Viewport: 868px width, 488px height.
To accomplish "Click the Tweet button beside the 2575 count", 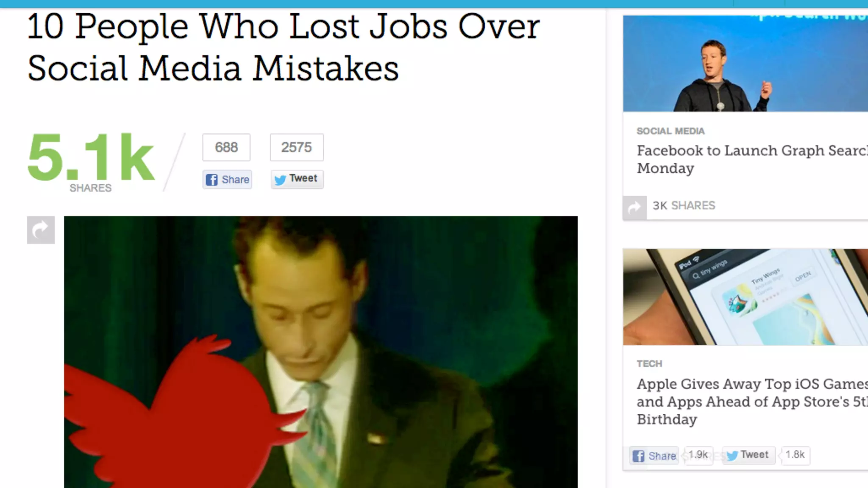I will pyautogui.click(x=297, y=179).
